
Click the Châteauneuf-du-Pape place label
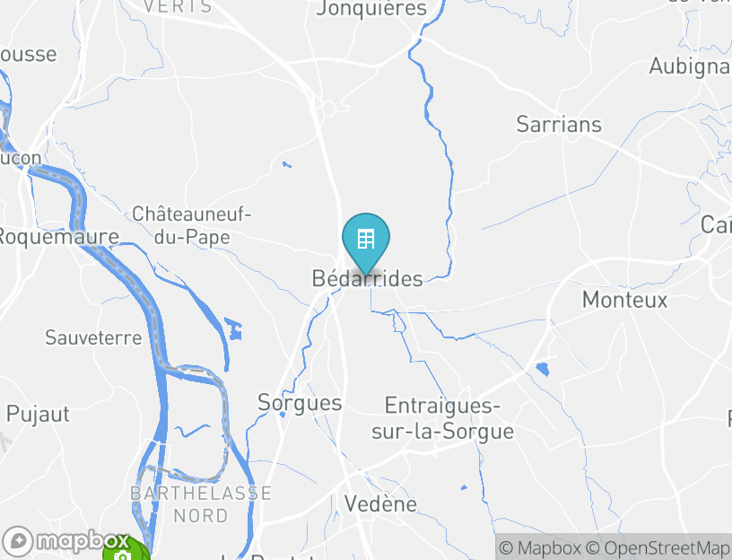(x=192, y=225)
